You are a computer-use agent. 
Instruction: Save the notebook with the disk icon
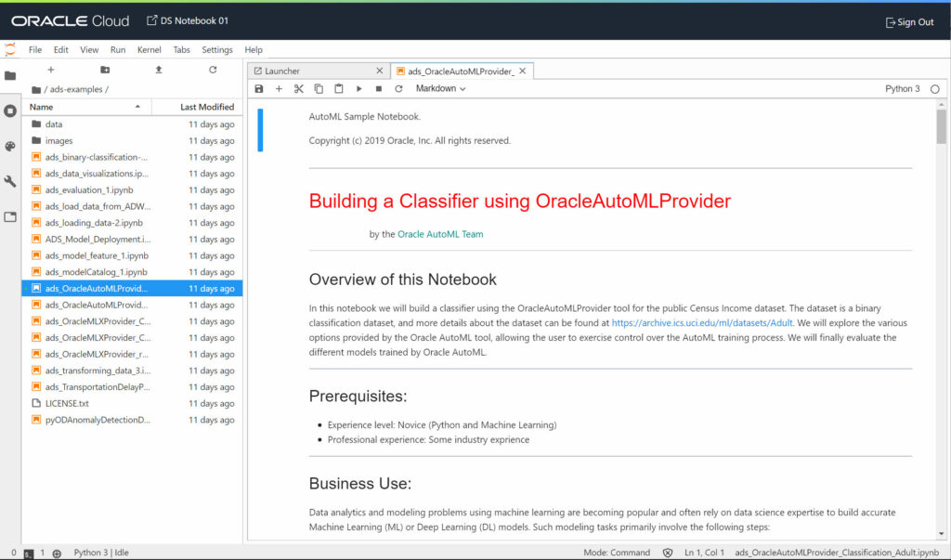259,88
